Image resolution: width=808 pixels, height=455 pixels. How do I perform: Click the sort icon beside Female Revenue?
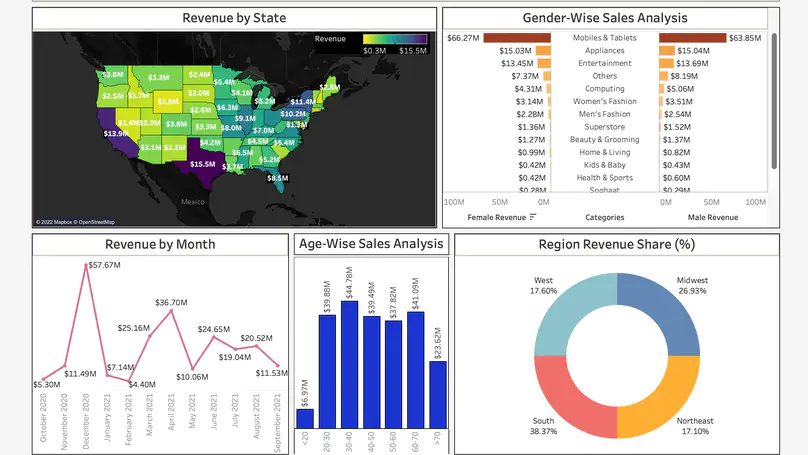(533, 217)
